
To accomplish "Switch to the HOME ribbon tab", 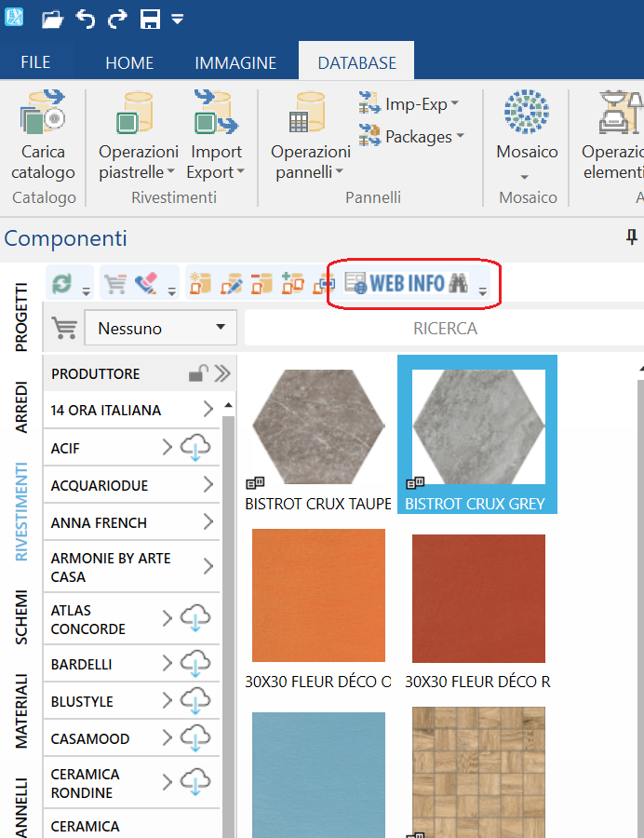I will coord(129,62).
